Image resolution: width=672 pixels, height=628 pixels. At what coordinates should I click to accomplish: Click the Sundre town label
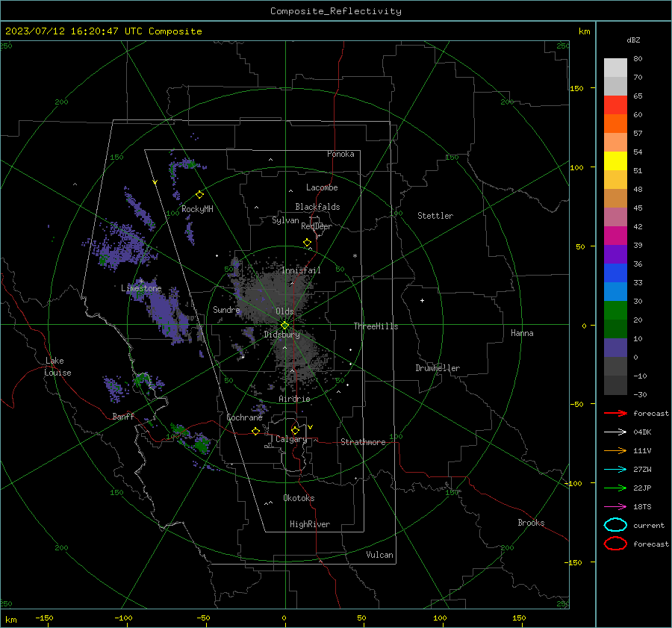[226, 309]
